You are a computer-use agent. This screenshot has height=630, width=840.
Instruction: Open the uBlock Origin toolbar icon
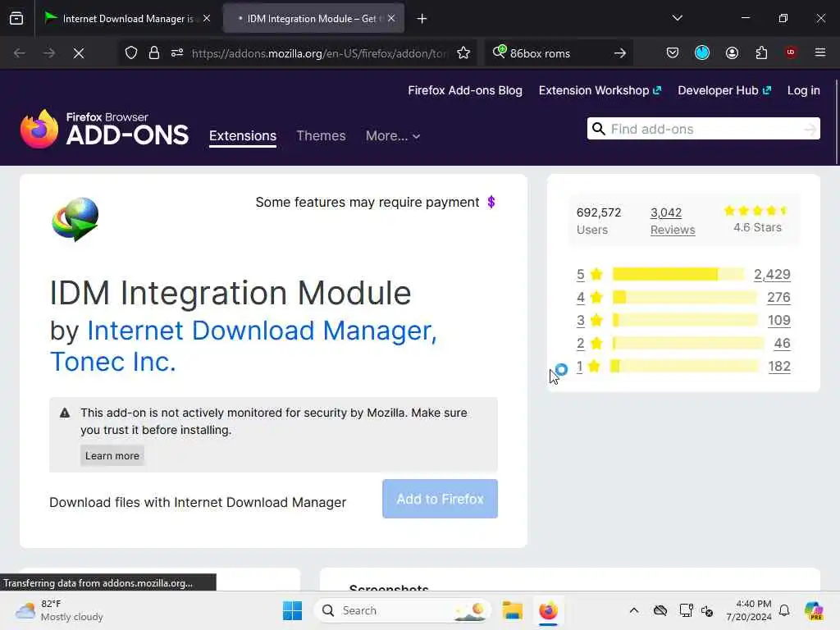click(x=791, y=52)
